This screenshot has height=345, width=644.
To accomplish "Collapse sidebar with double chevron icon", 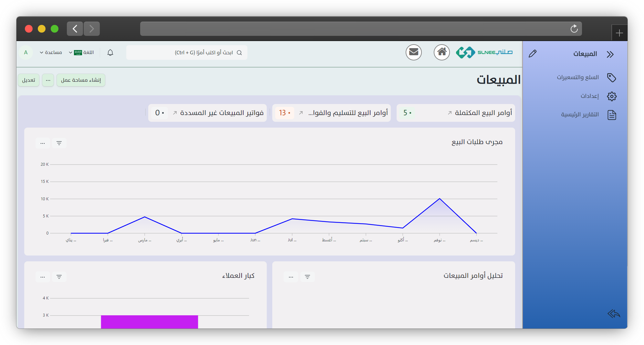I will tap(610, 54).
